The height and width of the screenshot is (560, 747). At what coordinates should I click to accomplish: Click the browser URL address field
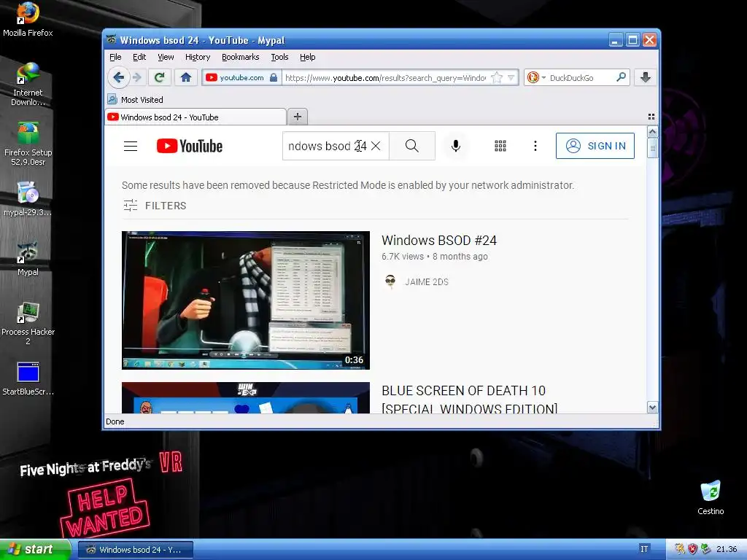(385, 77)
